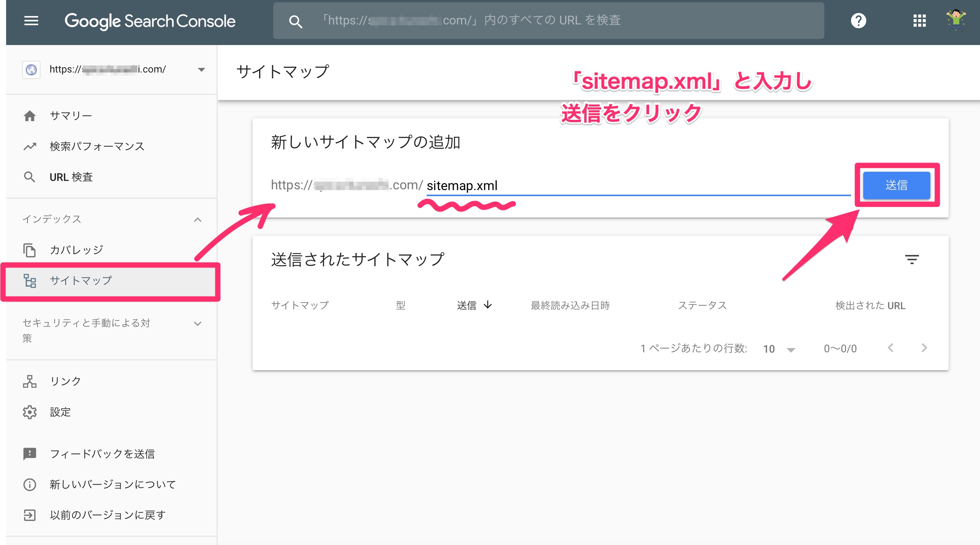980x545 pixels.
Task: Open the account avatar menu
Action: tap(956, 20)
